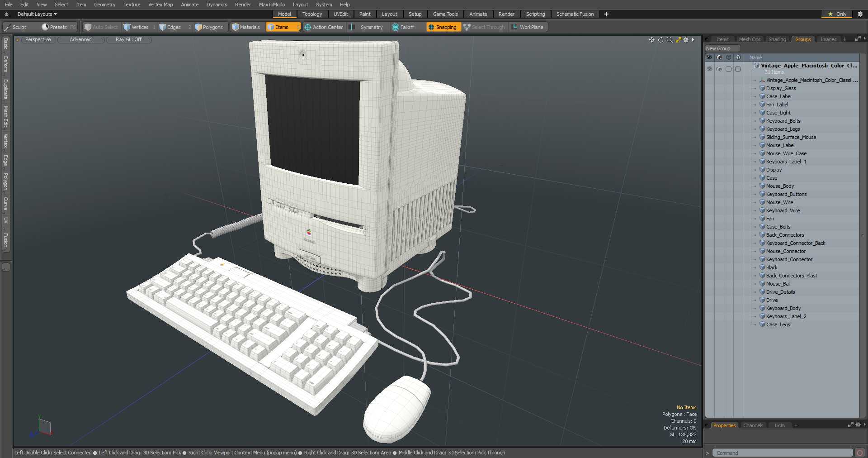The height and width of the screenshot is (458, 868).
Task: Open the Lists tab
Action: [779, 425]
